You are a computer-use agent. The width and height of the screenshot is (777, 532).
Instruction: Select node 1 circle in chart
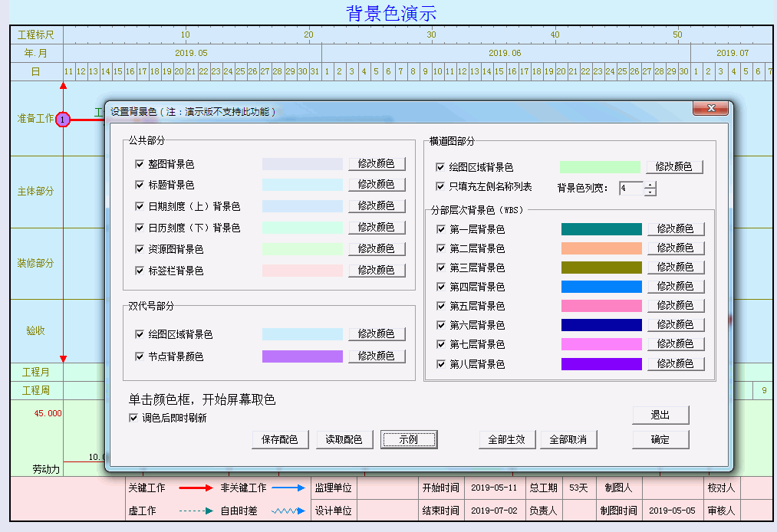tap(62, 120)
